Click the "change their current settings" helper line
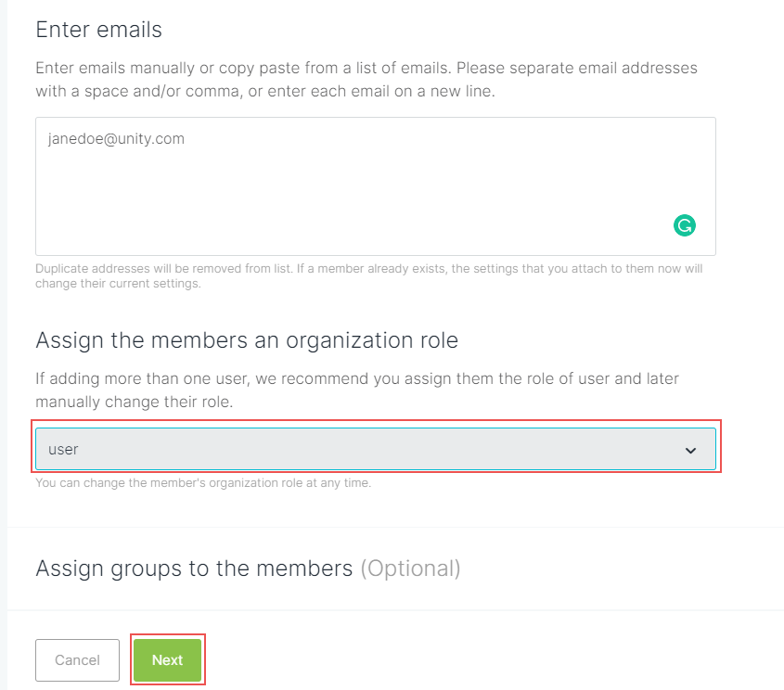This screenshot has width=784, height=690. pos(118,284)
